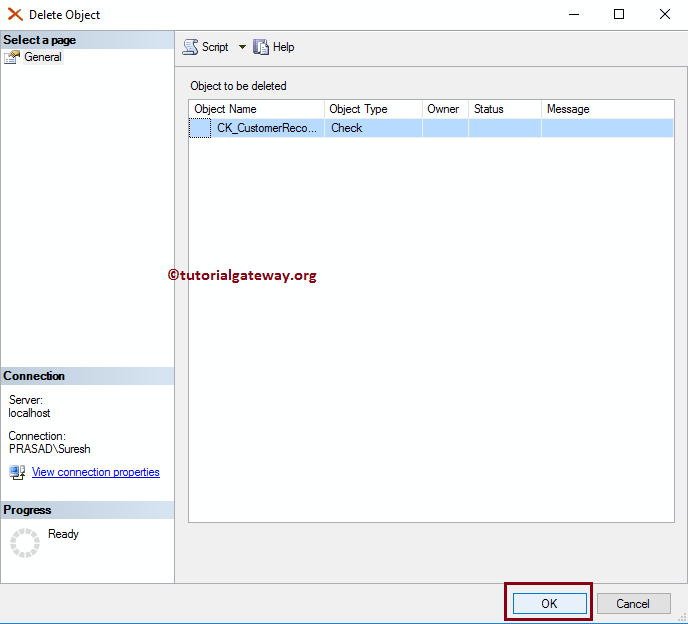The image size is (688, 624).
Task: Click the Script toolbar icon
Action: 190,47
